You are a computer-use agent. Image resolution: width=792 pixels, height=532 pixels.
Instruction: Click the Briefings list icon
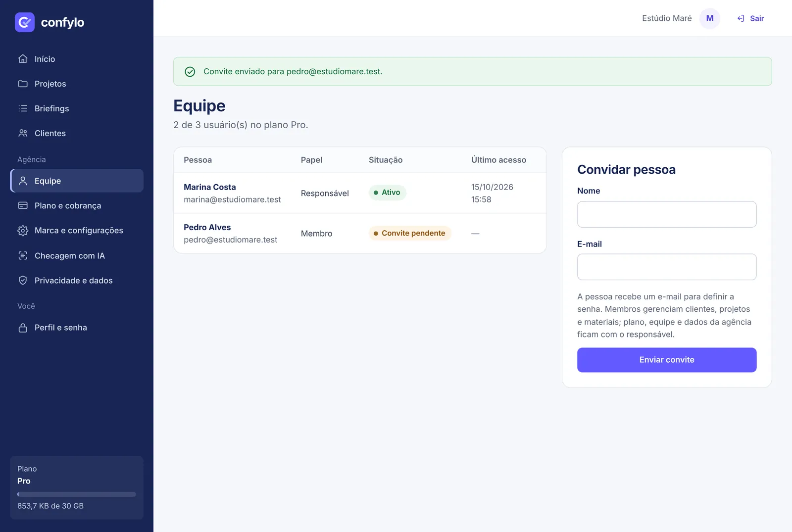pyautogui.click(x=23, y=108)
